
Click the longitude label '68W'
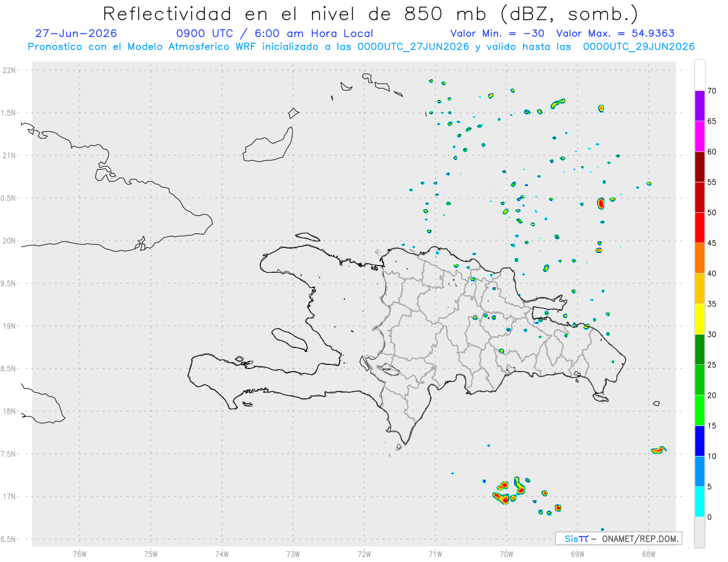648,554
